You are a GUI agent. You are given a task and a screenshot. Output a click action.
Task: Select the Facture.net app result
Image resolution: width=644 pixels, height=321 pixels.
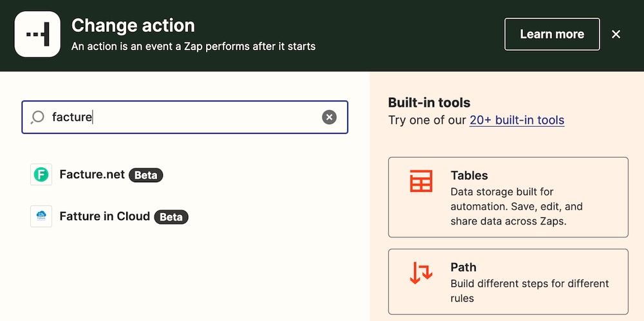point(97,175)
